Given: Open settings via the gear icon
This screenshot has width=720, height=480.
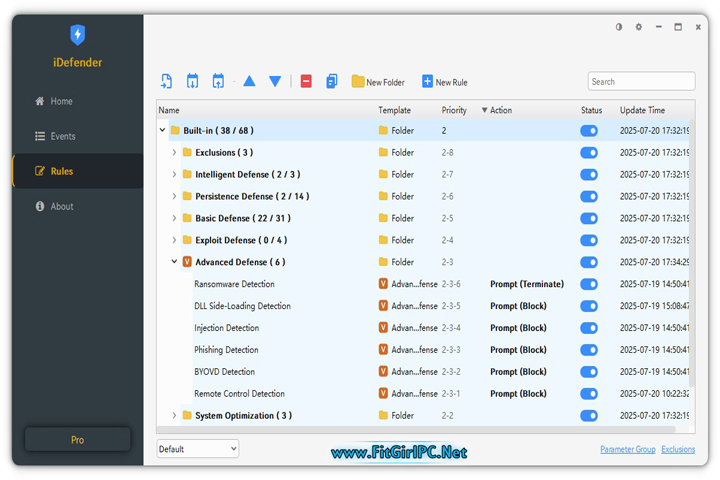Looking at the screenshot, I should (x=639, y=27).
